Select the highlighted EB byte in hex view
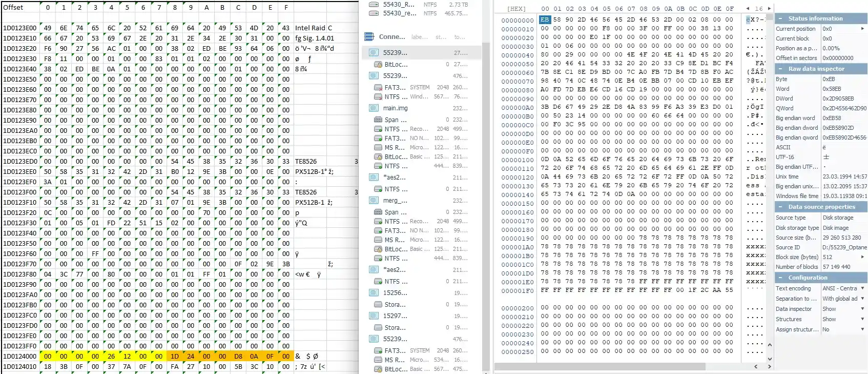868x374 pixels. click(x=544, y=19)
